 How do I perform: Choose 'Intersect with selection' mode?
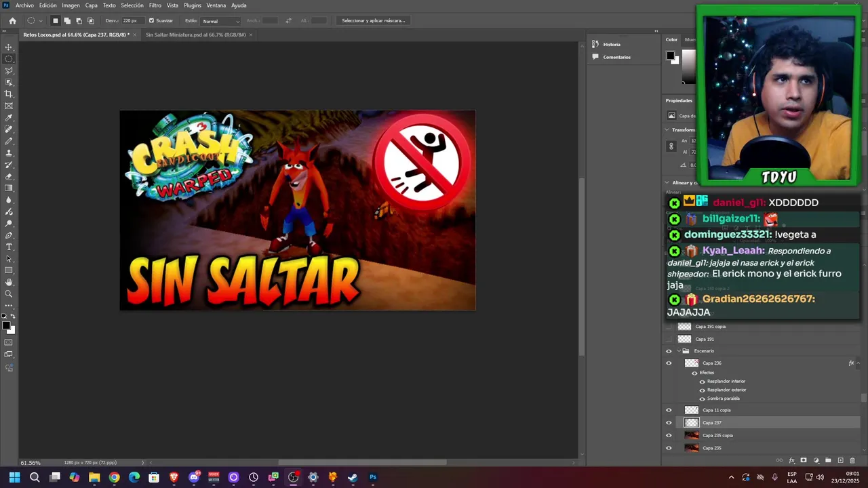(x=91, y=21)
